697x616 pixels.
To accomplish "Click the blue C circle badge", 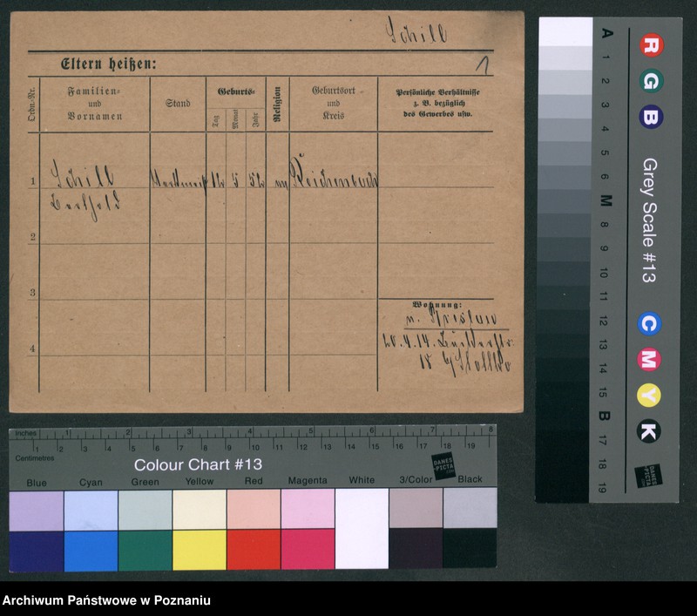I will pos(649,323).
